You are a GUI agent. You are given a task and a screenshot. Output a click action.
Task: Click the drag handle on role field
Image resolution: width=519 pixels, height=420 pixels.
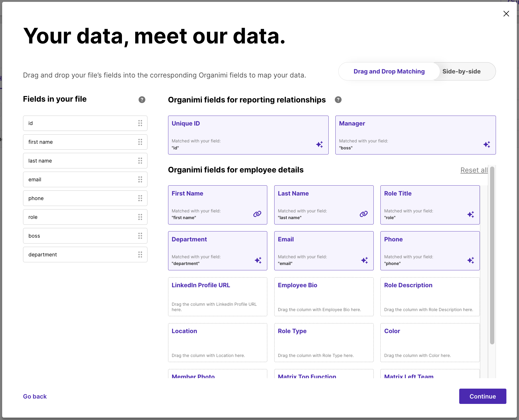click(140, 217)
